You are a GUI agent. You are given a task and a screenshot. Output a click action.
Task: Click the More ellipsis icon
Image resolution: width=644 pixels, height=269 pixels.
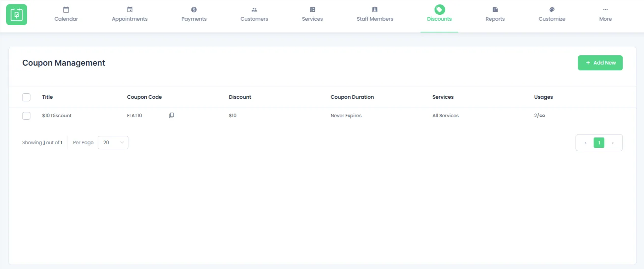(605, 10)
